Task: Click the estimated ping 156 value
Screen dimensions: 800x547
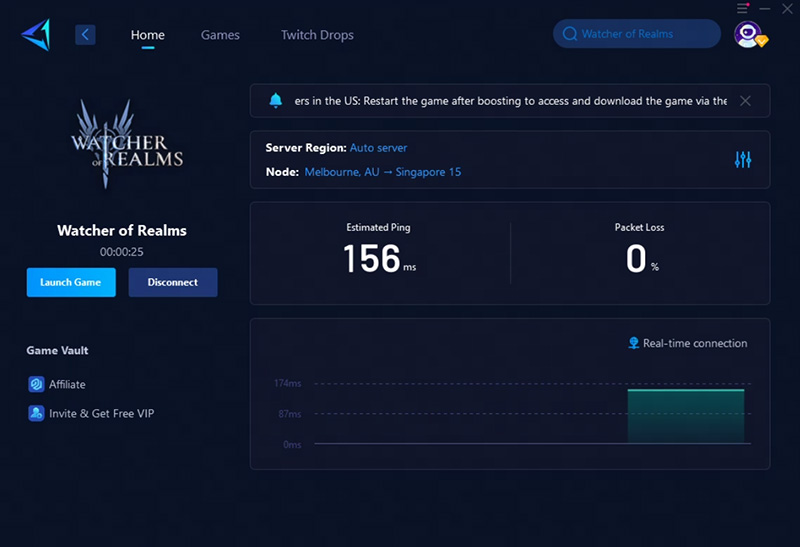Action: (372, 258)
